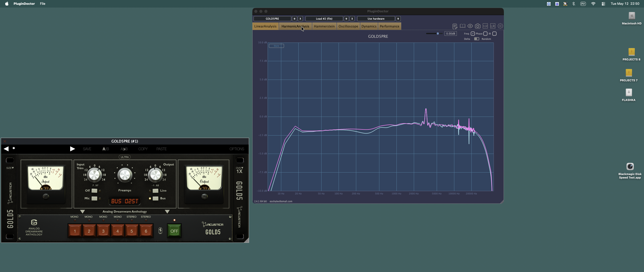Switch to the Performance tab

[x=389, y=26]
